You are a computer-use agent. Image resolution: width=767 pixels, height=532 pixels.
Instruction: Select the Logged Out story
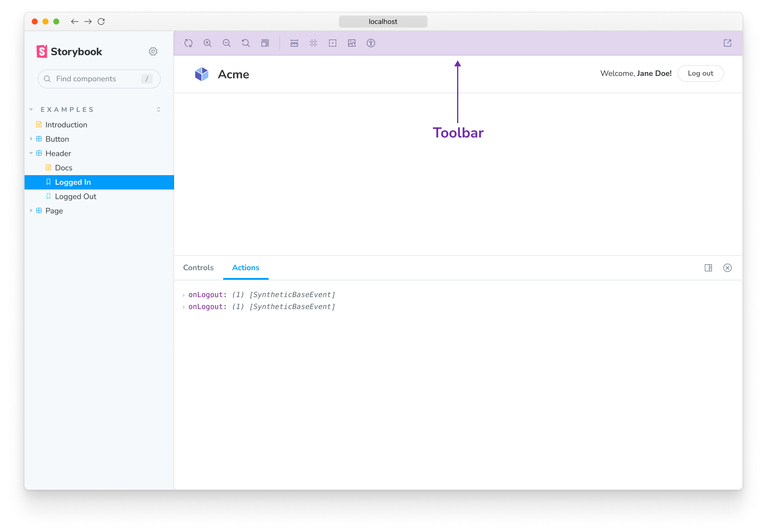75,196
